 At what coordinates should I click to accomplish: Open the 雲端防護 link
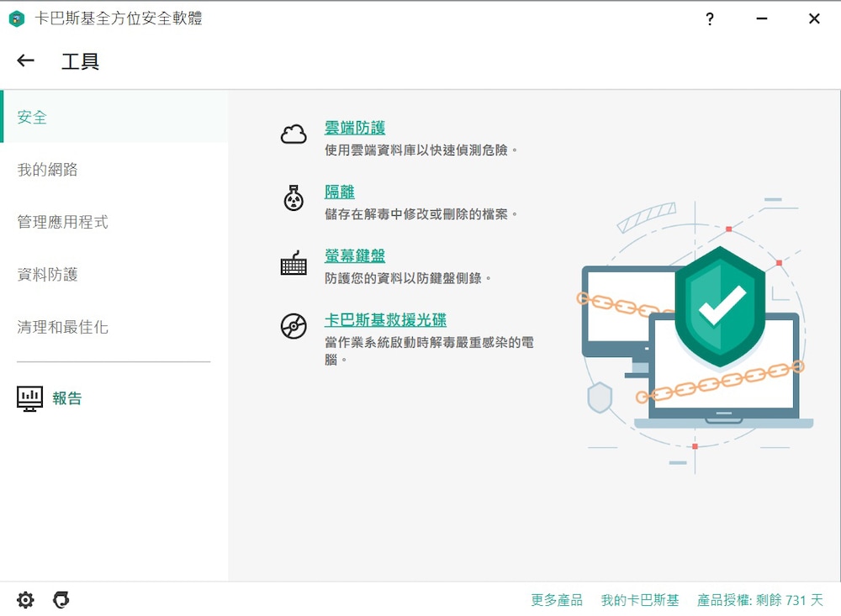coord(355,128)
